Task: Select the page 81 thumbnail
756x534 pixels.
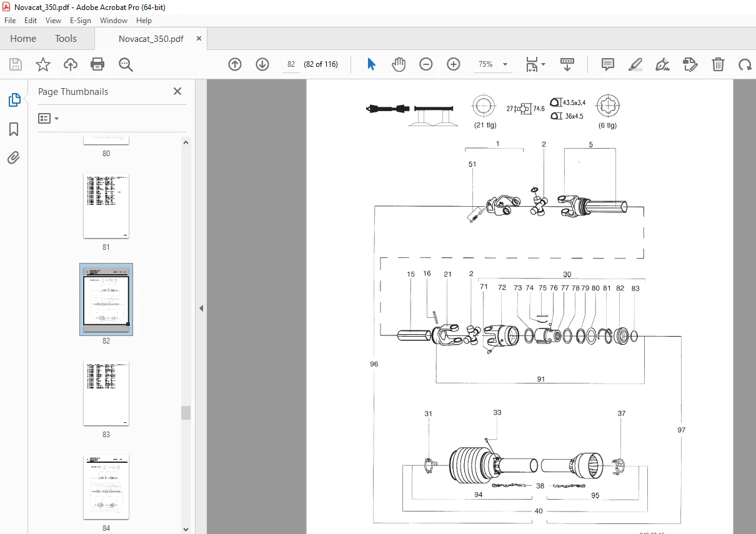Action: pyautogui.click(x=106, y=206)
